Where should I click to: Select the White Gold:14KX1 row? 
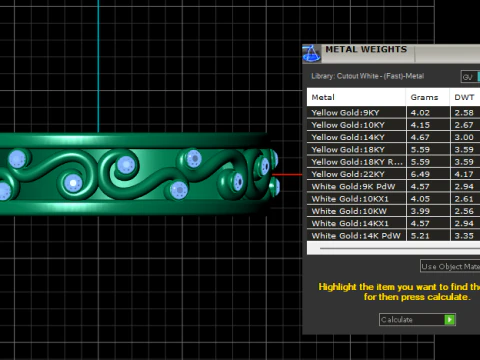393,224
